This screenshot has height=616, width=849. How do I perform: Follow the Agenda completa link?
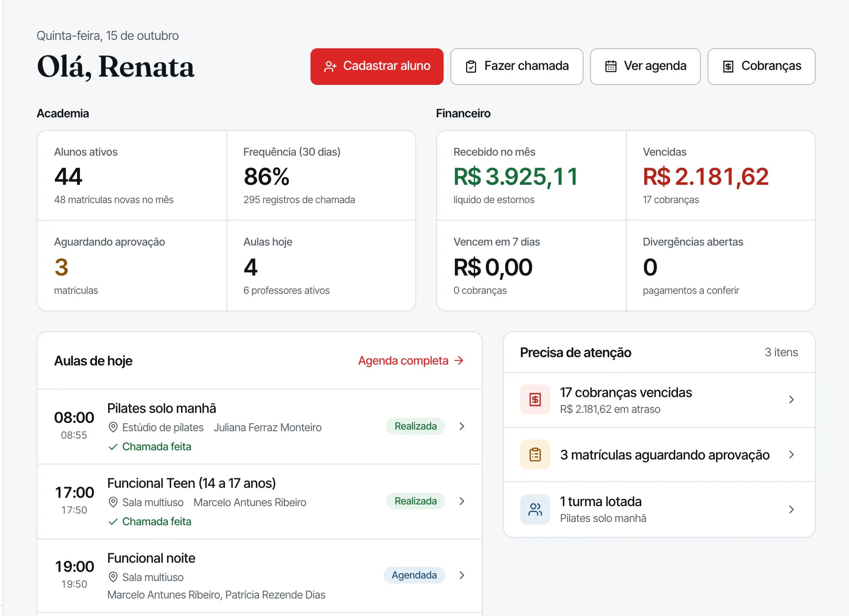coord(411,360)
